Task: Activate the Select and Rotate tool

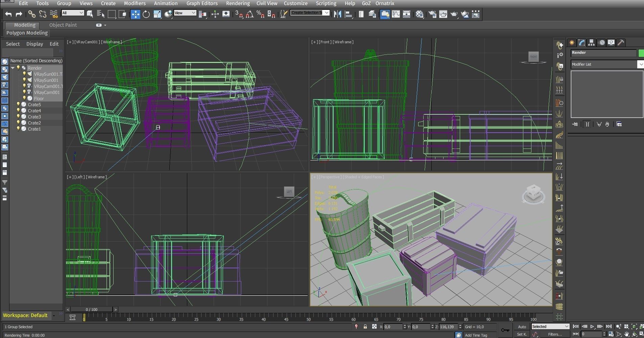Action: click(x=146, y=14)
